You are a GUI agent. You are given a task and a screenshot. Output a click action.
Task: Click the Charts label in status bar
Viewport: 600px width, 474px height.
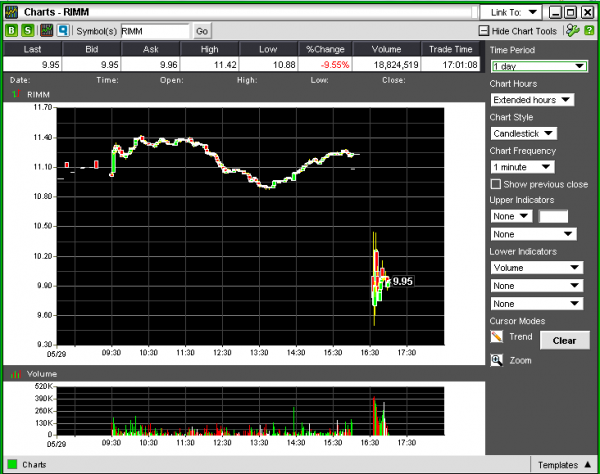(34, 464)
